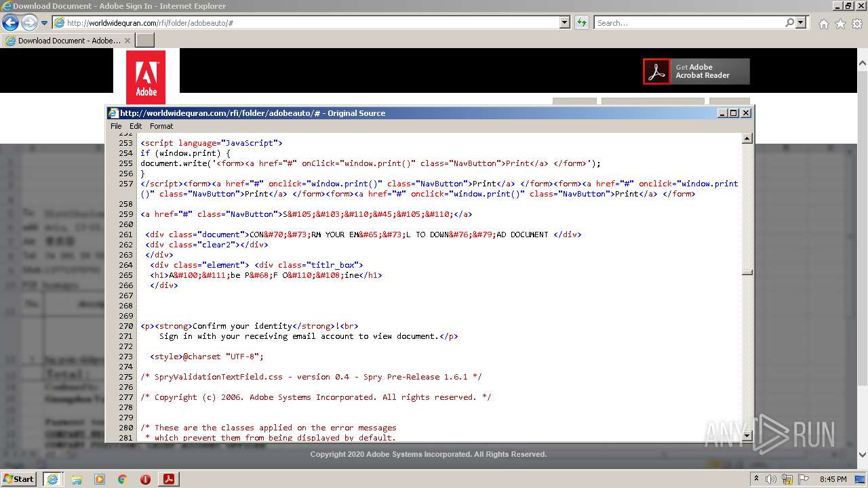Open Adobe Acrobat taskbar icon

tap(169, 479)
